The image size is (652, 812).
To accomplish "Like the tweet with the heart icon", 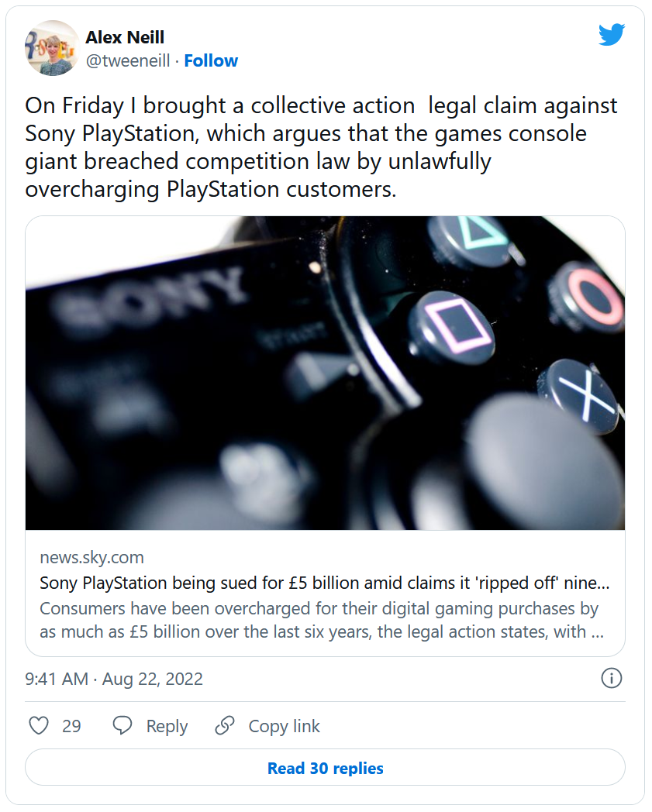I will [39, 726].
